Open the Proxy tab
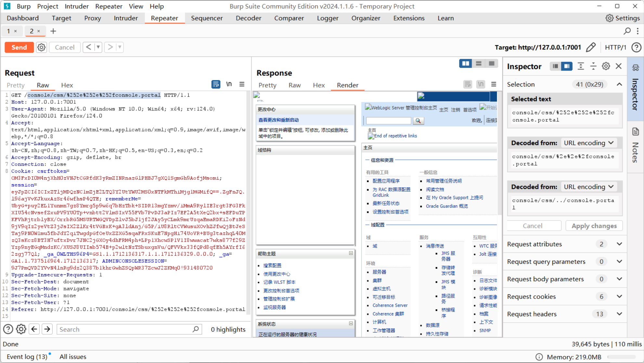 point(93,18)
